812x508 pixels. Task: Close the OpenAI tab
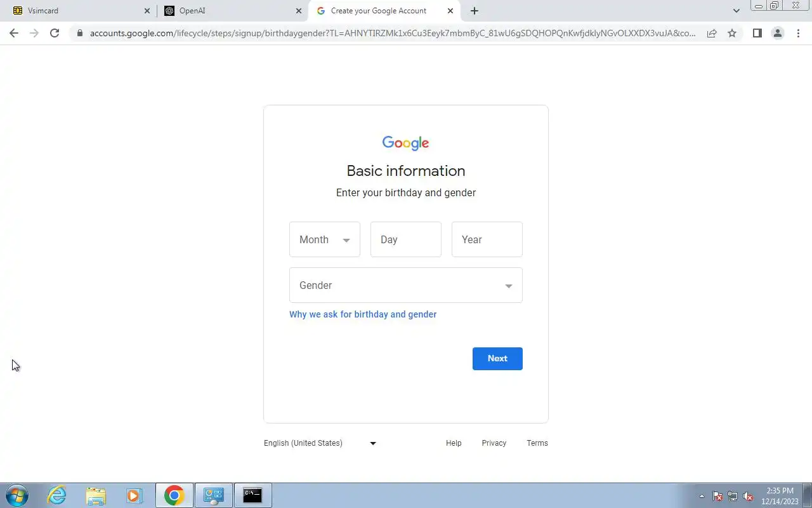click(x=299, y=11)
